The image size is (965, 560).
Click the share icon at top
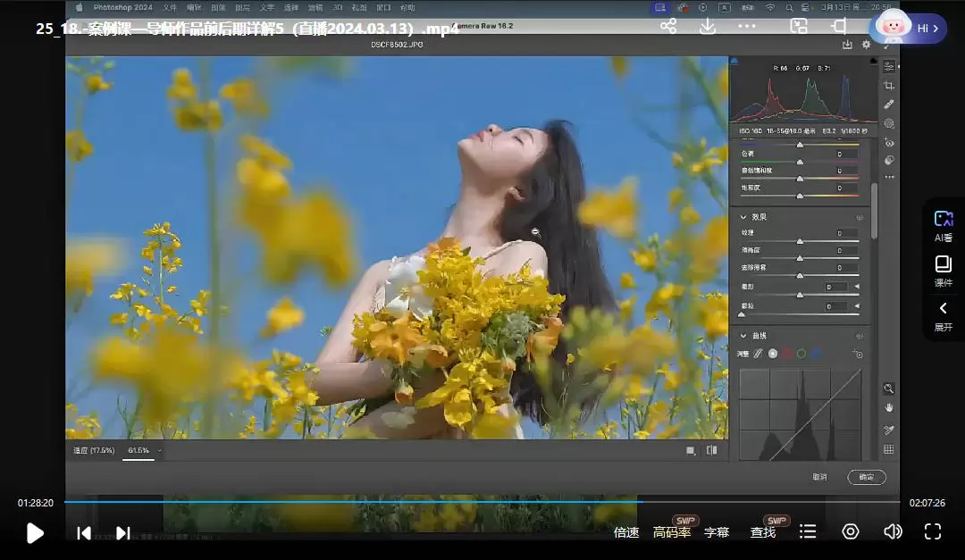668,27
